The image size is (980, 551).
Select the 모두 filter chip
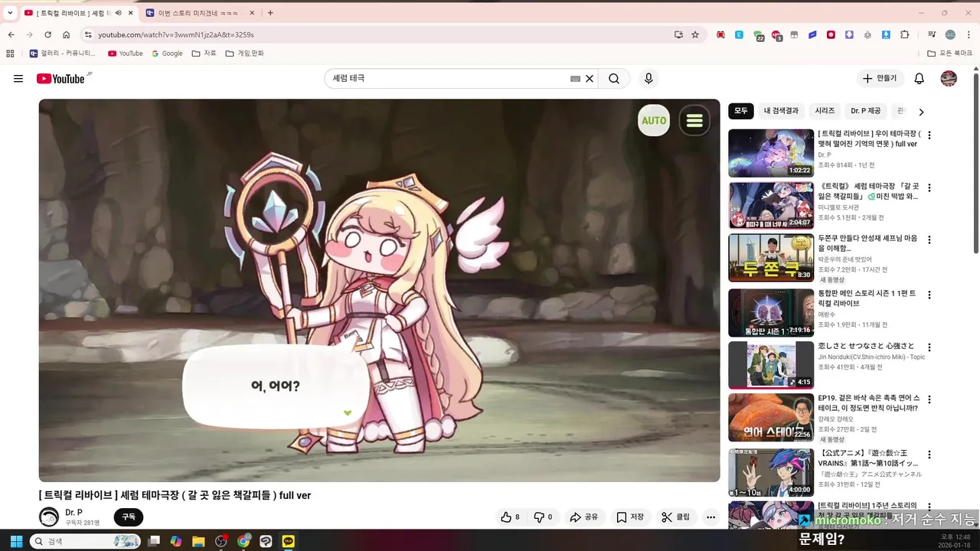tap(741, 111)
